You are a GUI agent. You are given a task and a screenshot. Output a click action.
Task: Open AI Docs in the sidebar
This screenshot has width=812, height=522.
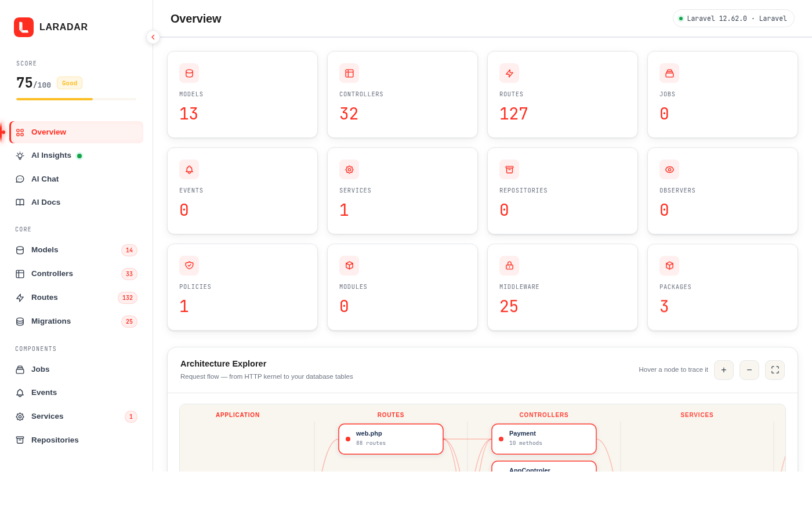coord(77,202)
